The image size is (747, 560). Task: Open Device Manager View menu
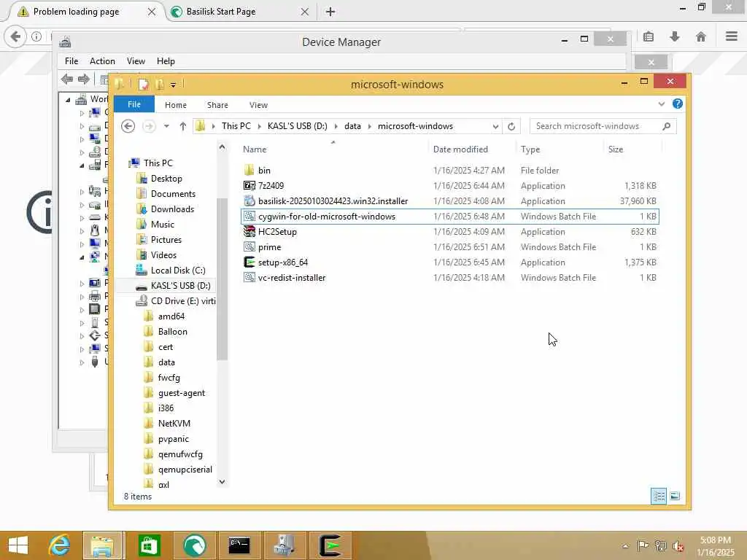[x=136, y=61]
